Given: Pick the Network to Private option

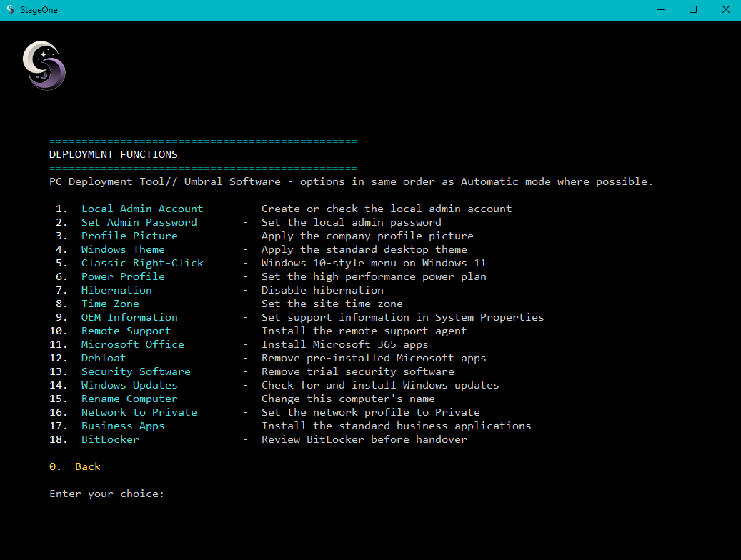Looking at the screenshot, I should (139, 413).
